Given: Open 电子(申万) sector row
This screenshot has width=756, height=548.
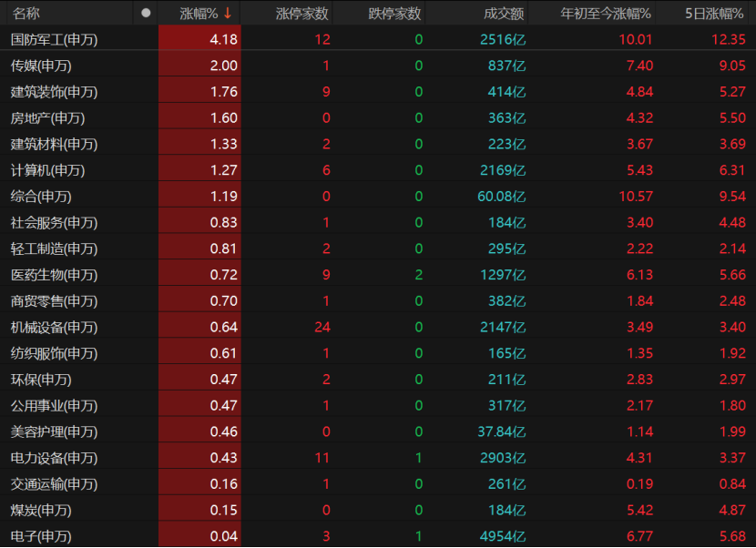Looking at the screenshot, I should point(41,536).
